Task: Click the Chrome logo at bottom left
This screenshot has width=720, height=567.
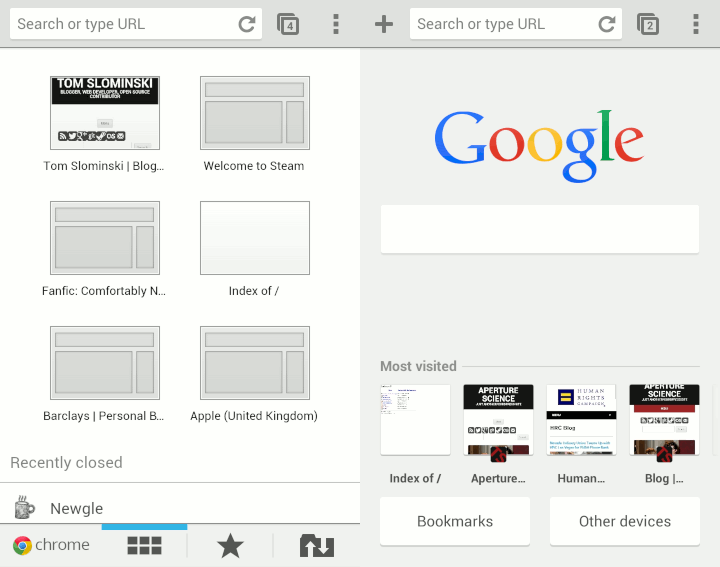Action: tap(22, 545)
